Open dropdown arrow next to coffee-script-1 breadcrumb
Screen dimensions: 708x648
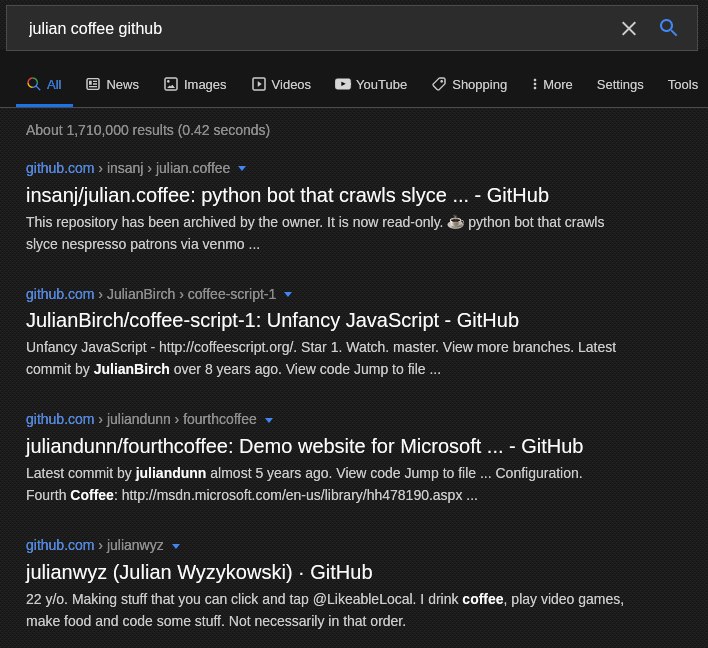tap(288, 294)
